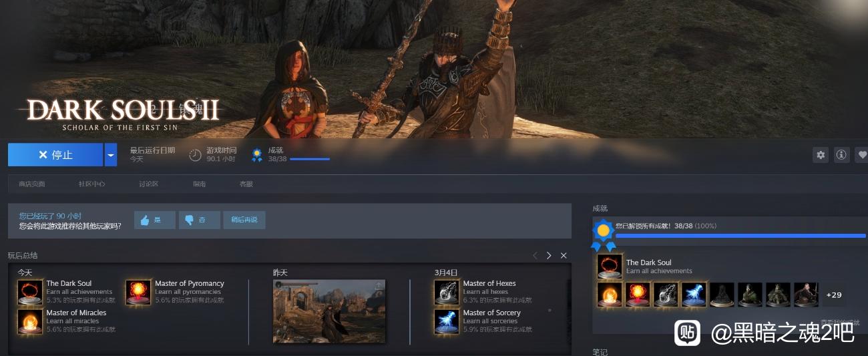Open Master of Hexes icon in summary
Screen dimensions: 868x356
coord(447,292)
